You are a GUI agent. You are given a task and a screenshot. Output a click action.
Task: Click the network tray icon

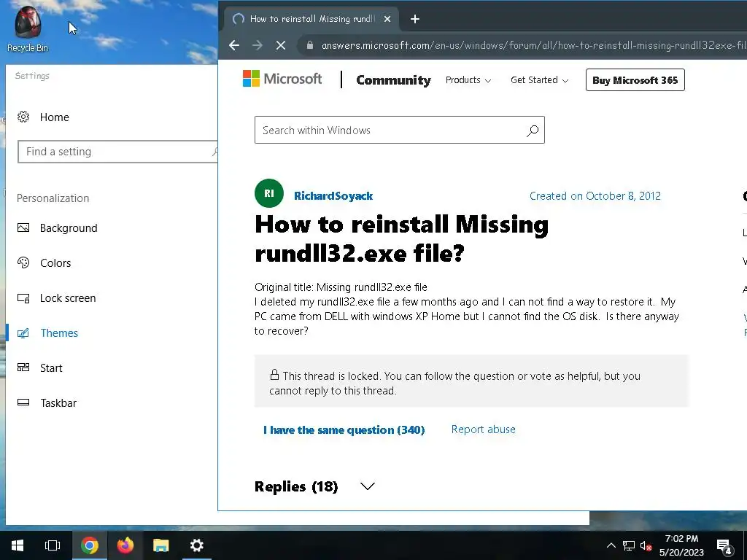tap(629, 545)
